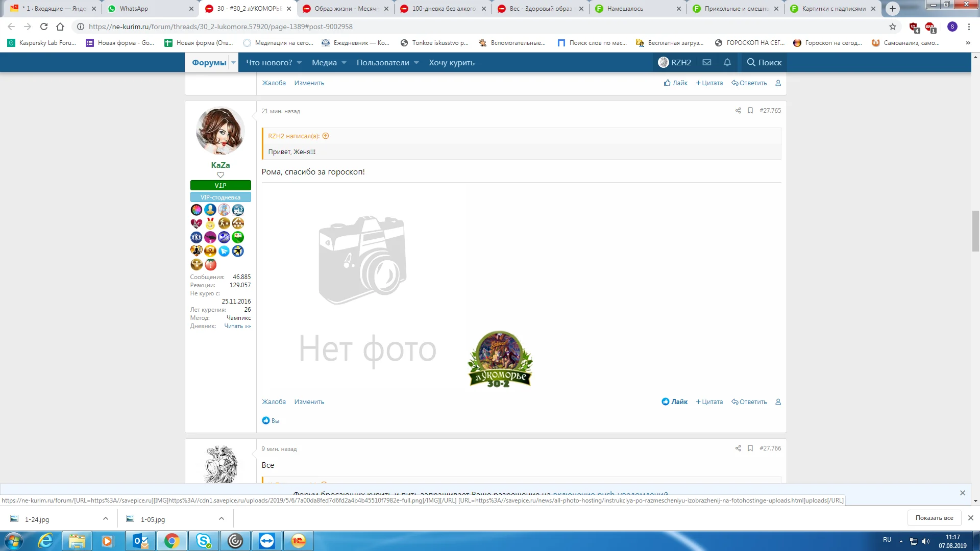Click the Лукоморье 30-2 emblem image

click(x=500, y=358)
